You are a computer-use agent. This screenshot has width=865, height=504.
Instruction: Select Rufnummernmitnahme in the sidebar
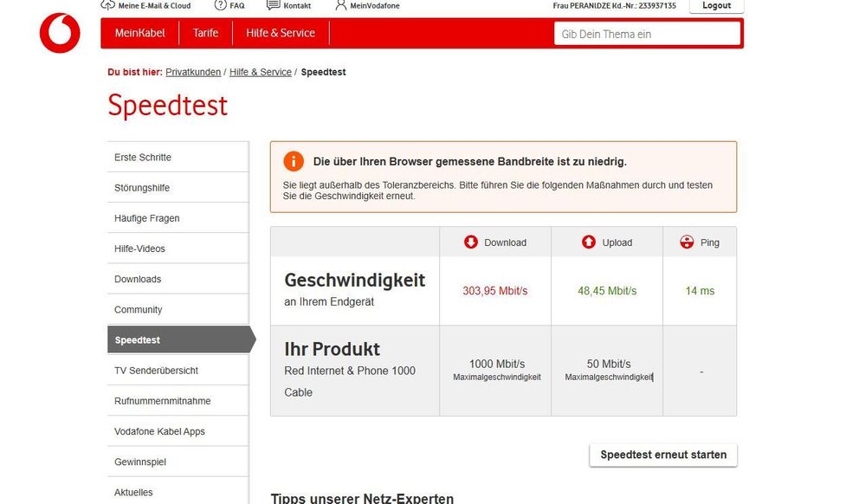[178, 401]
